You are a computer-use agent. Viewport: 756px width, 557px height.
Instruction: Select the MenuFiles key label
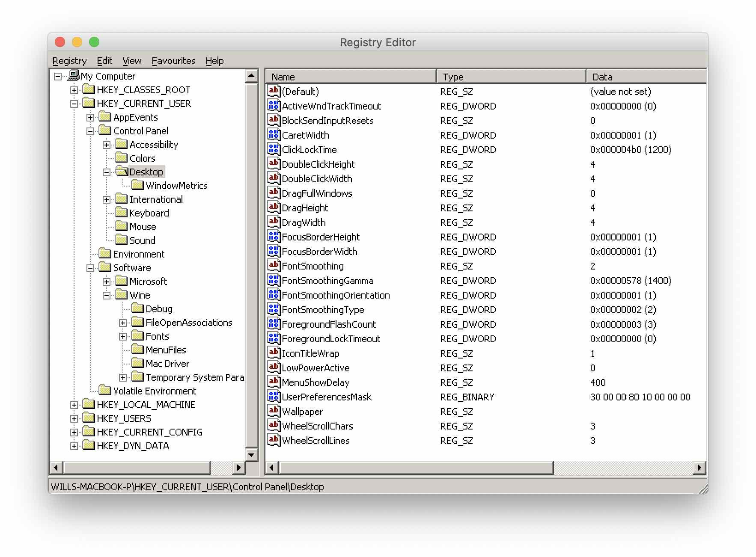click(x=166, y=350)
